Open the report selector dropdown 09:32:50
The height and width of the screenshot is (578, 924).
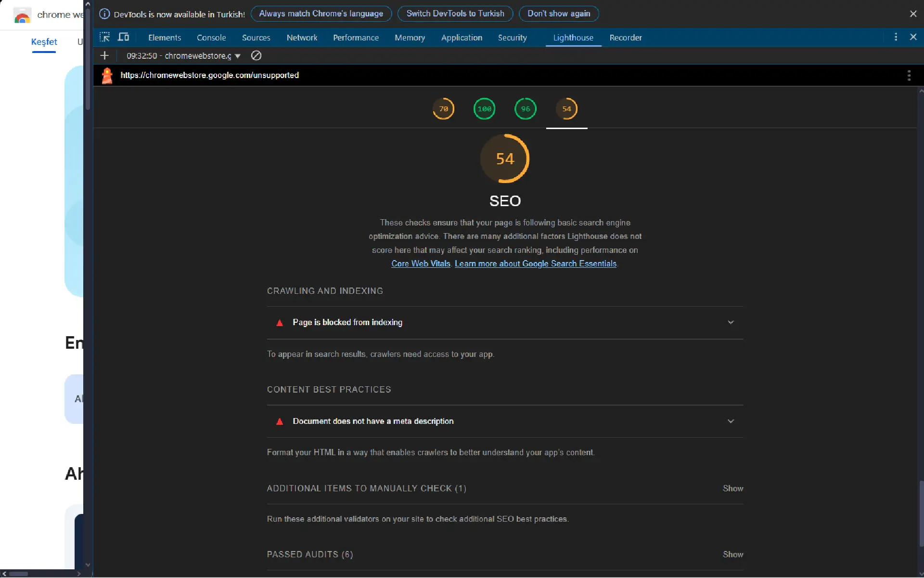pos(183,56)
